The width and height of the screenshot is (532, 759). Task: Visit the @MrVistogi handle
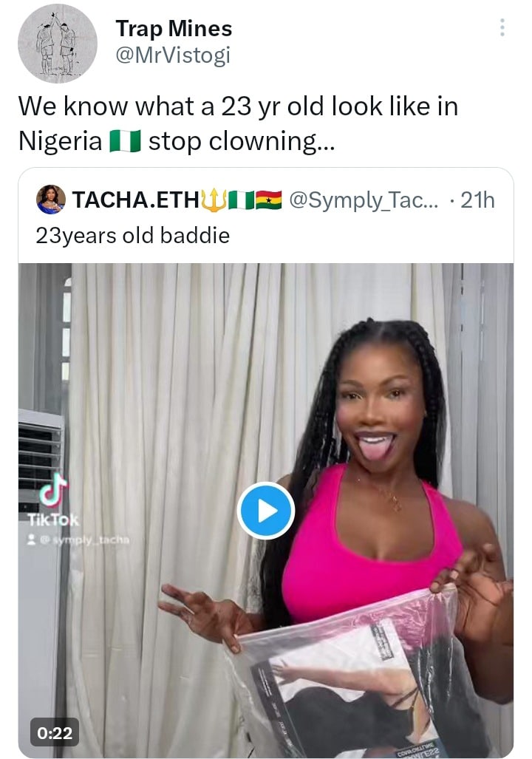point(173,55)
